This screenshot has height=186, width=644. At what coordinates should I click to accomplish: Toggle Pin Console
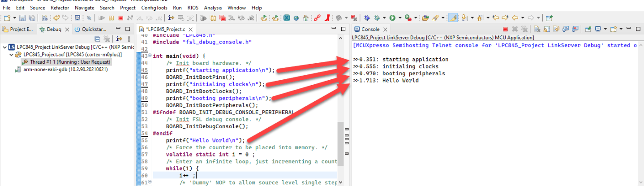click(x=588, y=29)
